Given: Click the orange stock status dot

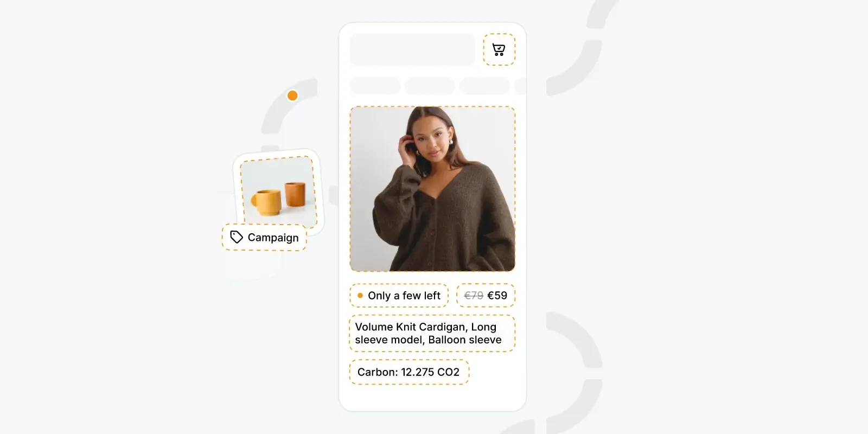Looking at the screenshot, I should click(360, 296).
